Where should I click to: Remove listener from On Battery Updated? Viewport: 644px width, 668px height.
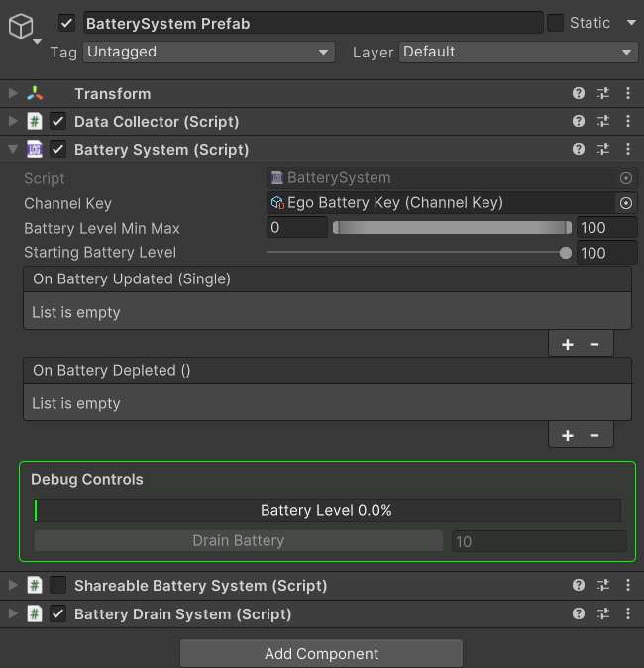[x=595, y=344]
